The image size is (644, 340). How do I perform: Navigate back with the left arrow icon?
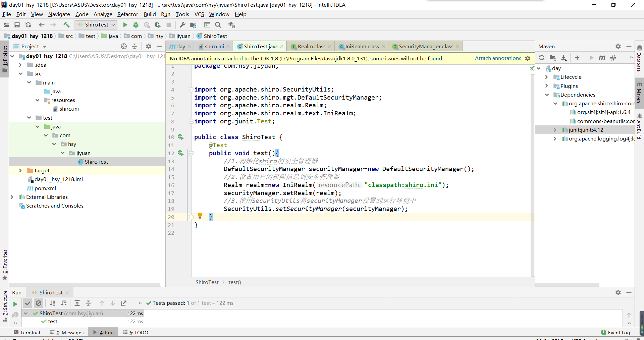[x=42, y=25]
